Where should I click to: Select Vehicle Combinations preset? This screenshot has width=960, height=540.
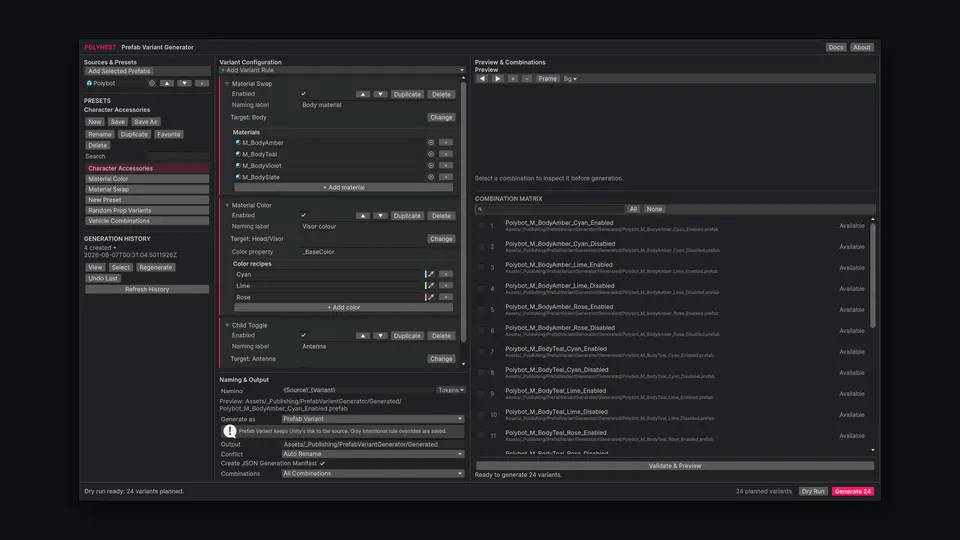(147, 220)
